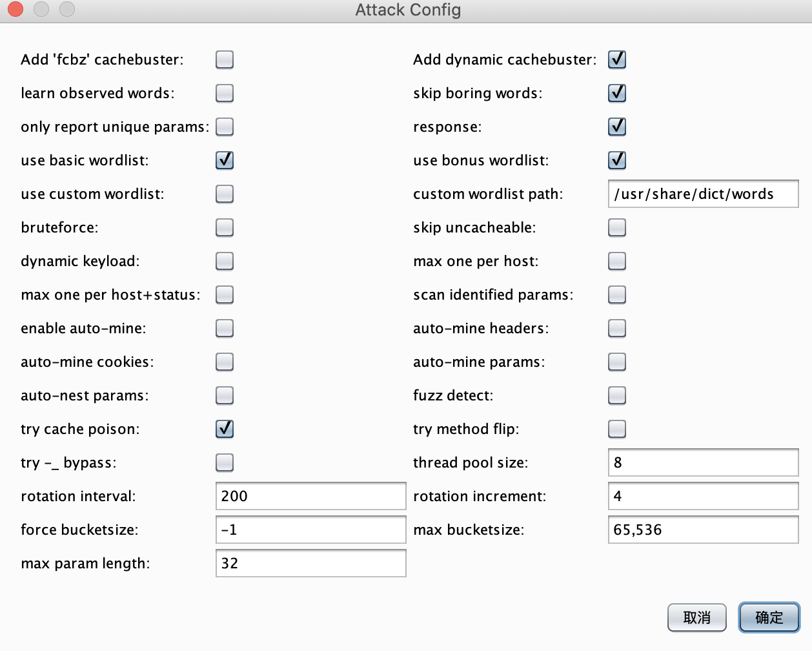Enable 'skip uncacheable'

[616, 227]
